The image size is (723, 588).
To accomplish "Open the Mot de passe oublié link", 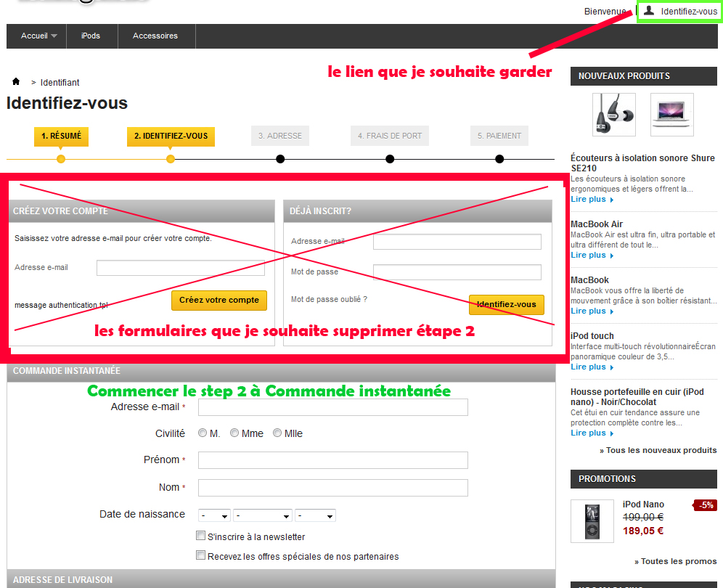I will tap(329, 299).
